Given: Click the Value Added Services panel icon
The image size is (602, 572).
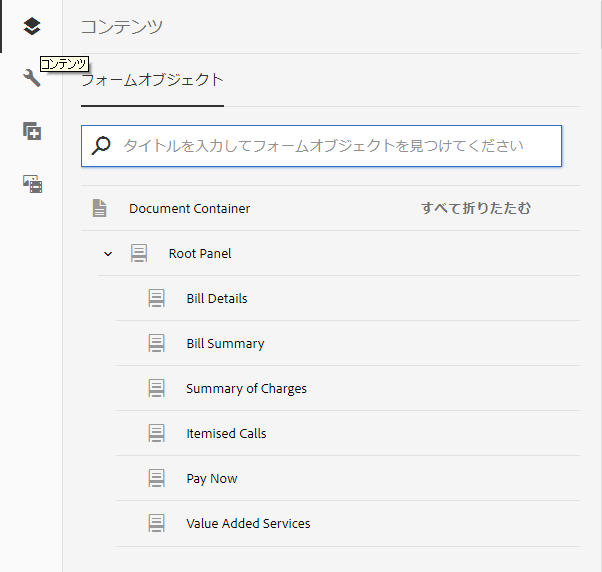Looking at the screenshot, I should (x=156, y=523).
